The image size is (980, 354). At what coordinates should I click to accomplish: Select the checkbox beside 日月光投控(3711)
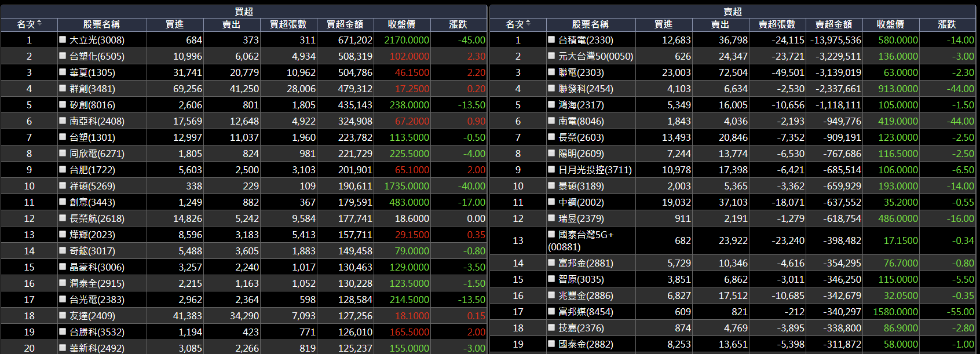(551, 169)
